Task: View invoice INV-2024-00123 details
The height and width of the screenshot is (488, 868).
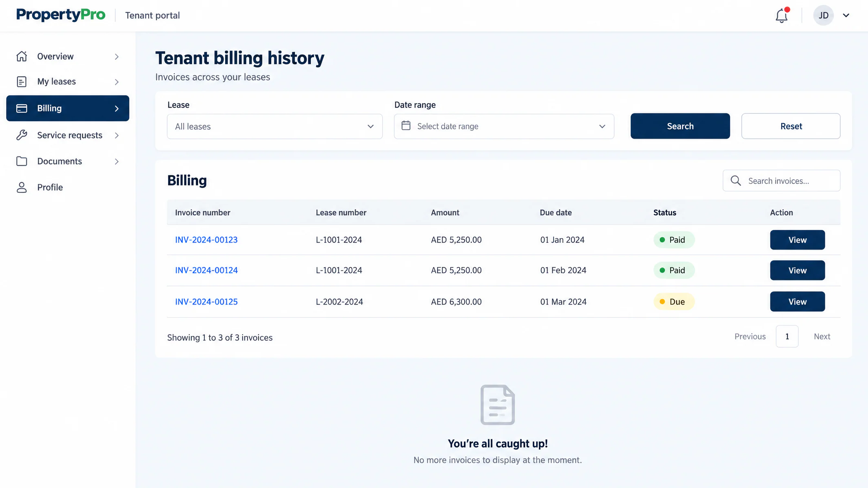Action: point(797,240)
